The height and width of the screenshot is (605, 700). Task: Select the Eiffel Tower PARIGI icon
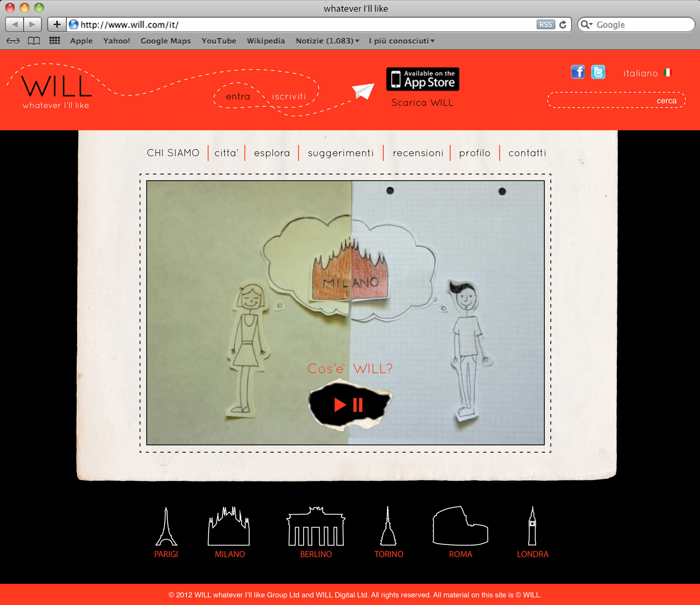click(166, 526)
